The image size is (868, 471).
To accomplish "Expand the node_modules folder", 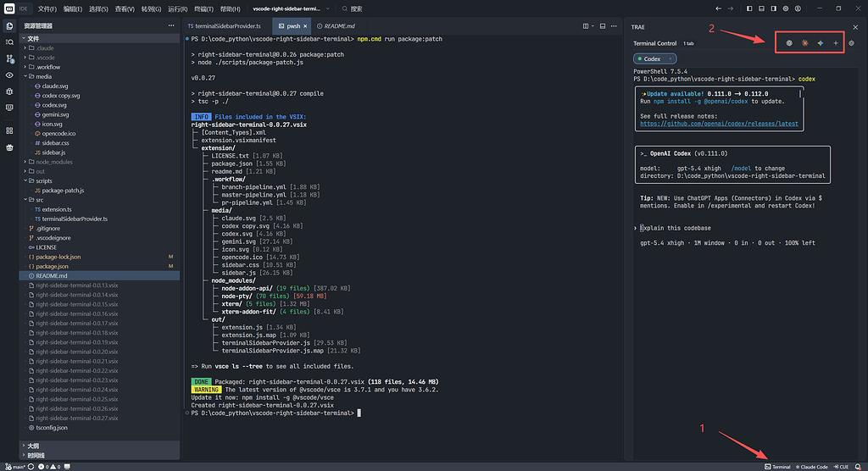I will tap(54, 162).
